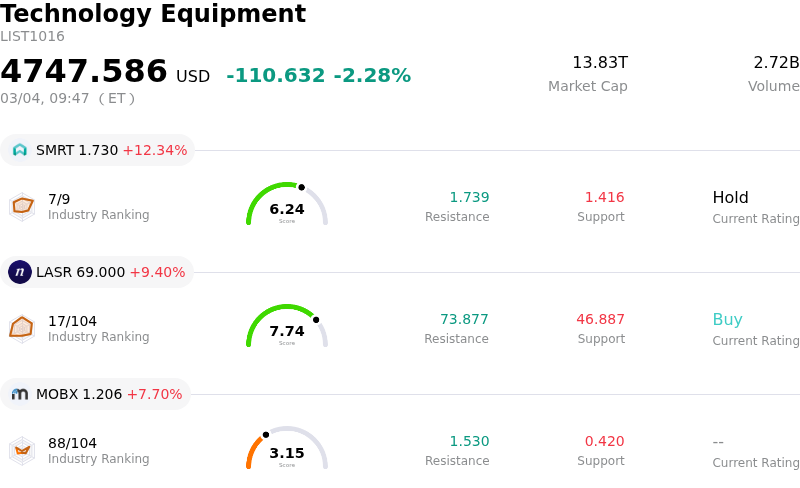Open the 7/9 industry ranking radar icon
This screenshot has width=800, height=488.
coord(22,206)
